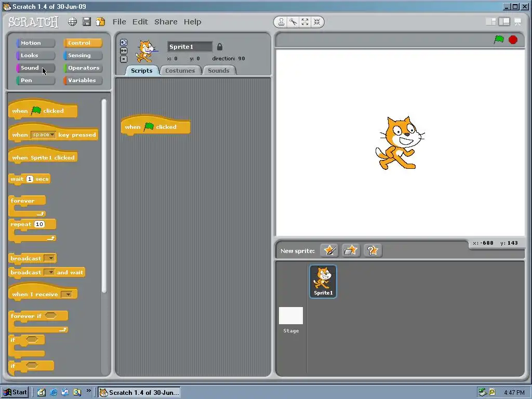Select the Variables block category

(83, 81)
